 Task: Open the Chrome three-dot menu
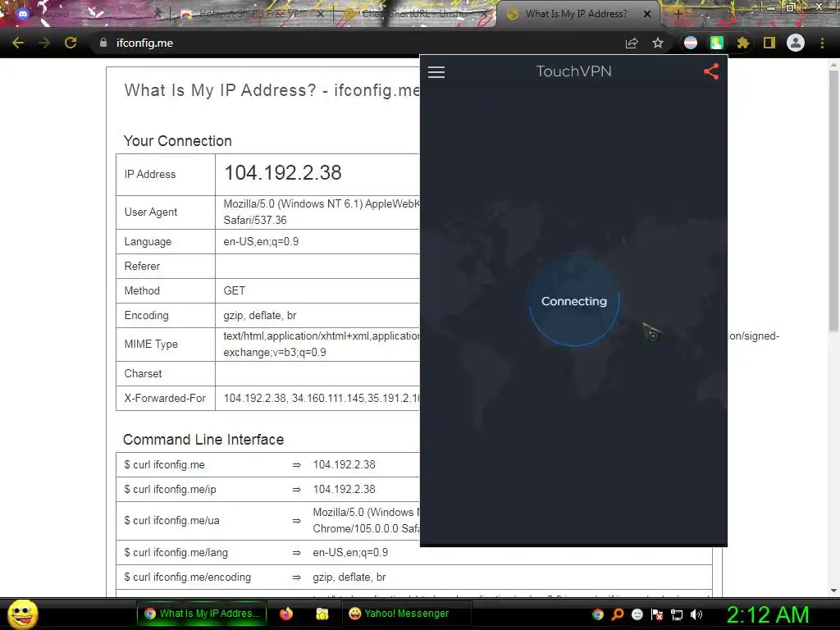[822, 43]
